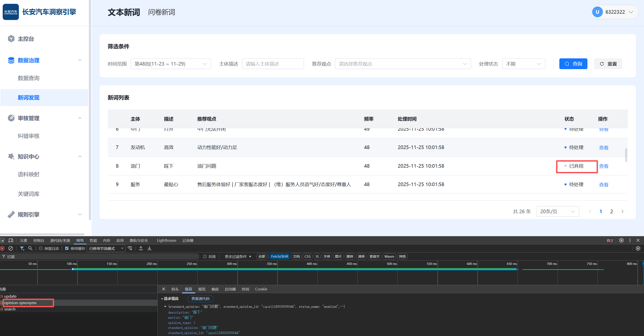Viewport: 644px width, 336px height.
Task: Open the 处理状态 dropdown
Action: tap(523, 64)
